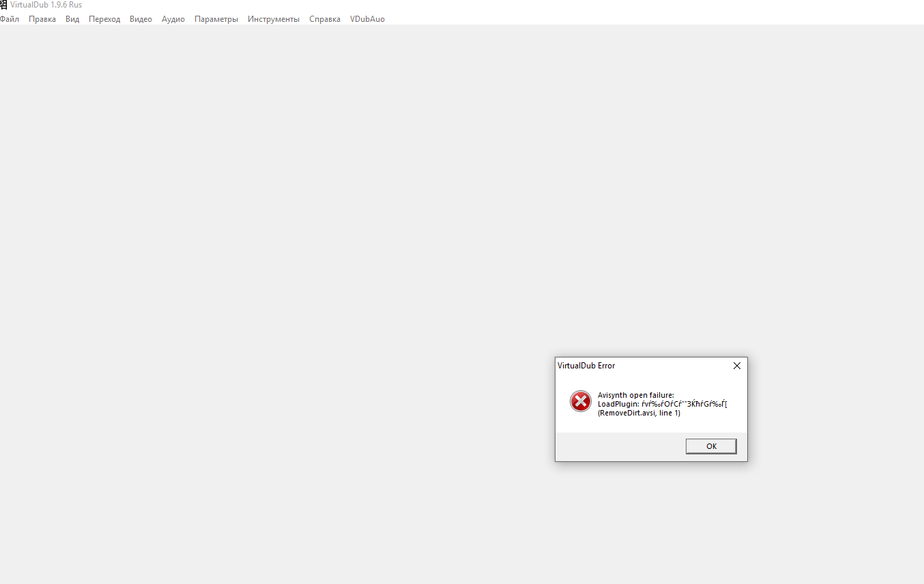Click the red error icon in dialog
Image resolution: width=924 pixels, height=584 pixels.
581,401
